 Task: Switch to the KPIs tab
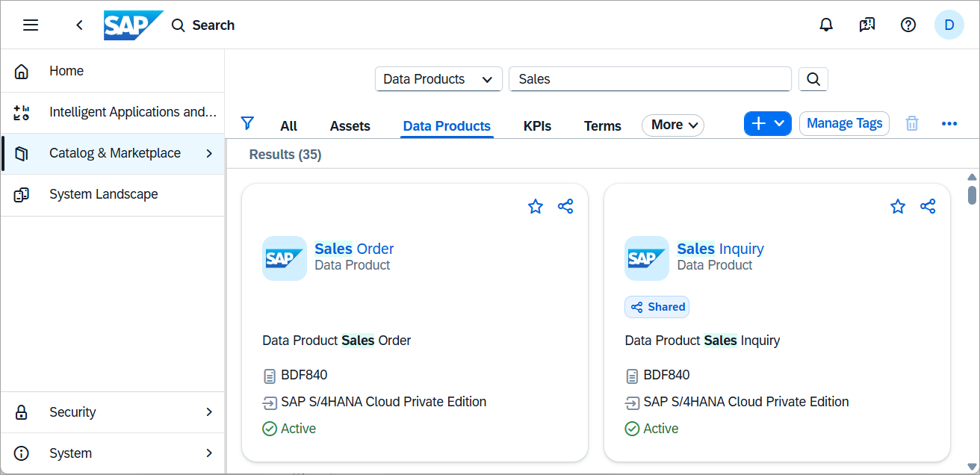click(538, 126)
